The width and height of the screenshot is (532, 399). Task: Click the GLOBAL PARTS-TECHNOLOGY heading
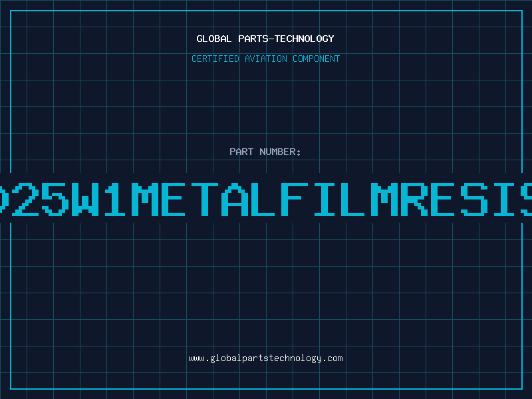pyautogui.click(x=265, y=39)
